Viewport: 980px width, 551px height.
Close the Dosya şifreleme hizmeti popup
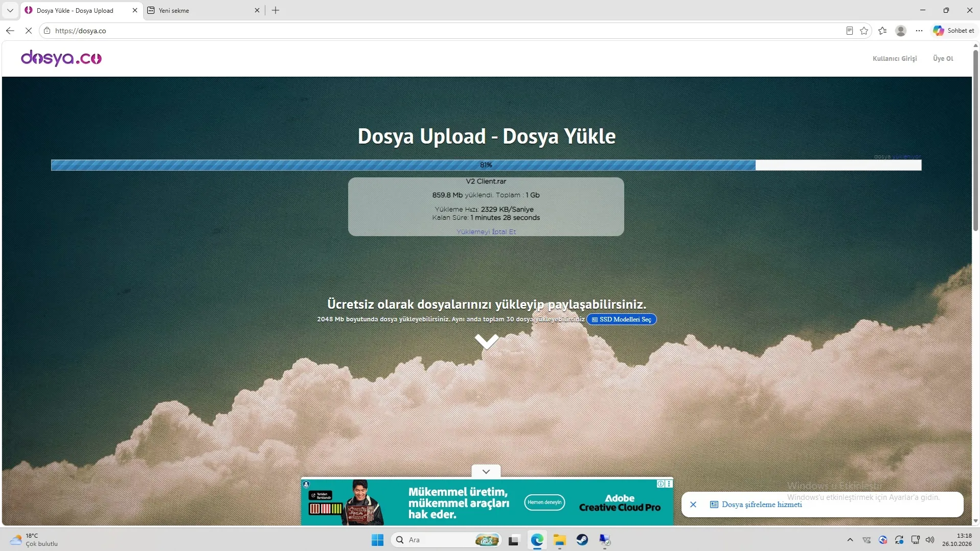coord(693,504)
